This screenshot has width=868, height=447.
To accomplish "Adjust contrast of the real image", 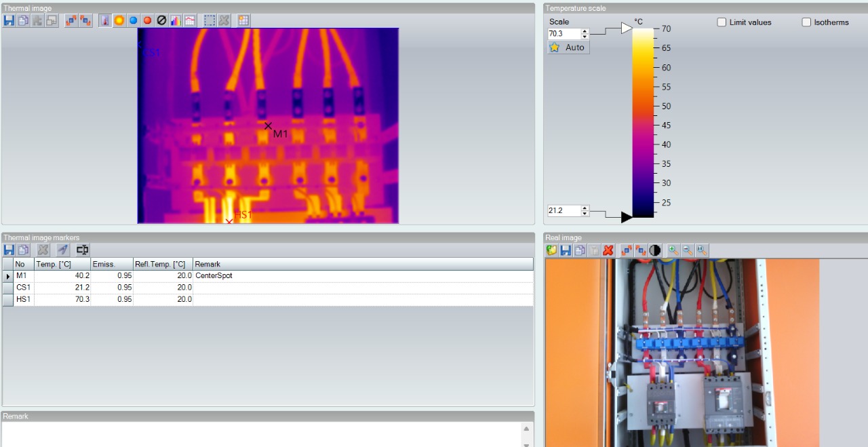I will click(654, 250).
